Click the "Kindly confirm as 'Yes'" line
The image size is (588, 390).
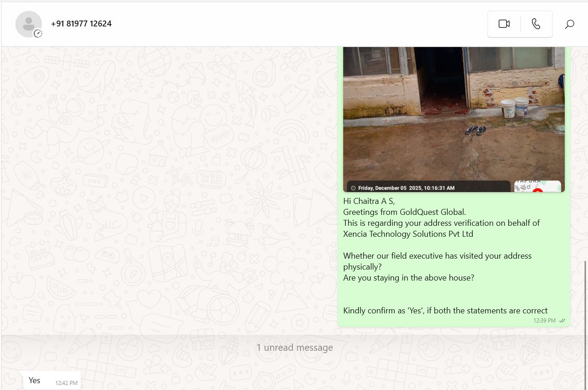445,311
